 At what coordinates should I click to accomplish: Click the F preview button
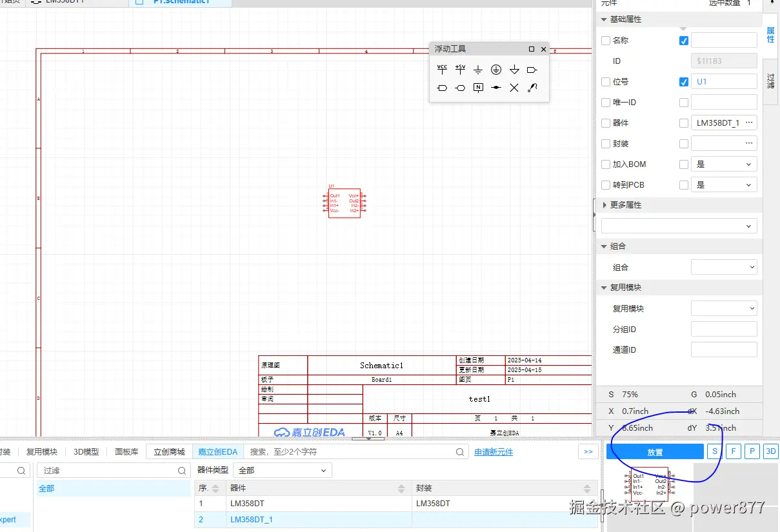click(733, 452)
